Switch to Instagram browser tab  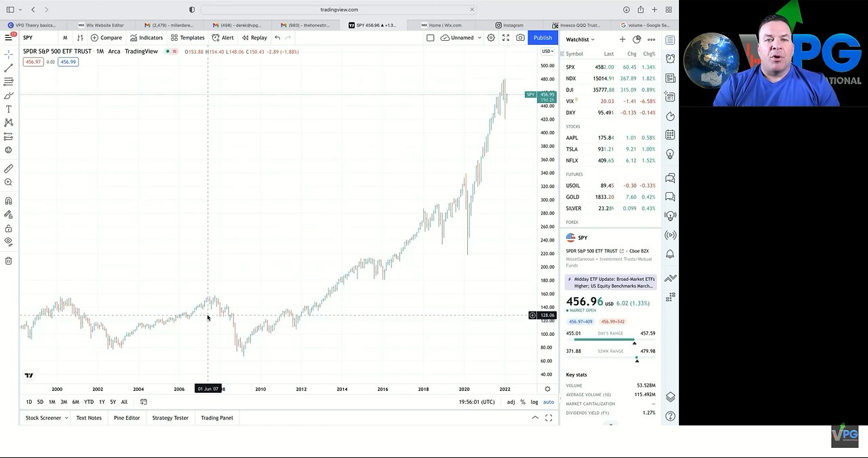point(509,25)
